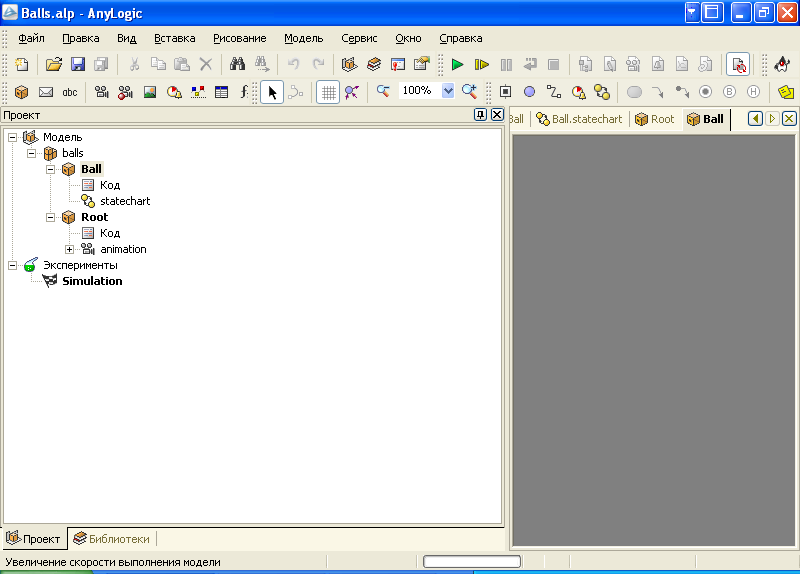Viewport: 800px width, 574px height.
Task: Switch to Ball.statechart editor tab
Action: 580,119
